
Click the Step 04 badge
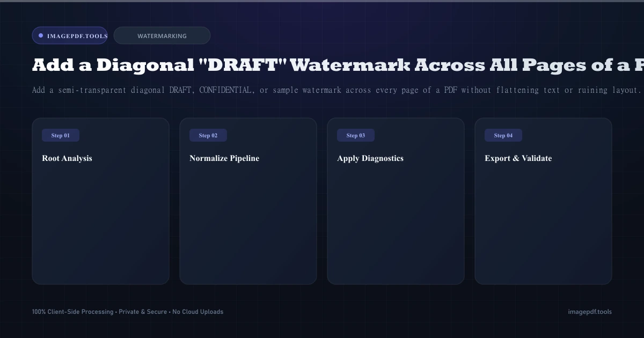click(x=503, y=135)
